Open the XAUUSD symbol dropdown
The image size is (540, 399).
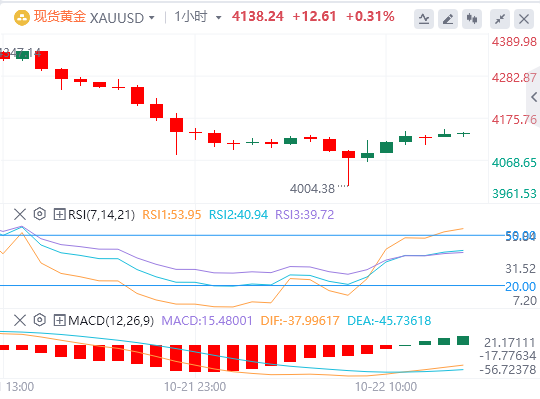152,18
